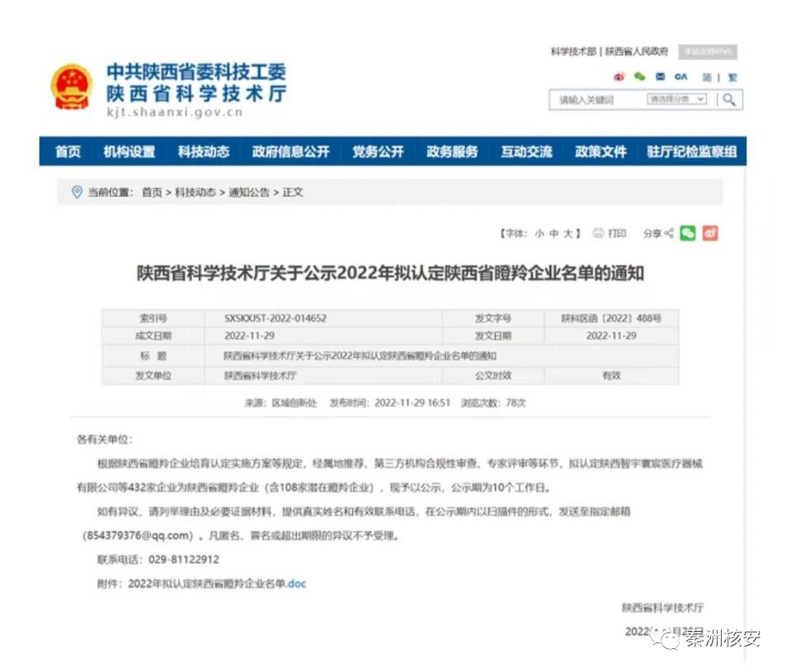Click the search magnifier icon
Screen dimensions: 786x672
click(x=729, y=100)
